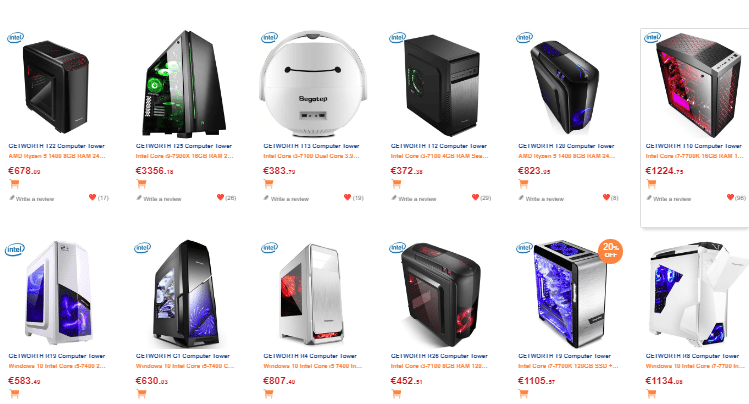Add the €678 GETWORTH T22 to cart
This screenshot has height=404, width=749.
(x=14, y=183)
